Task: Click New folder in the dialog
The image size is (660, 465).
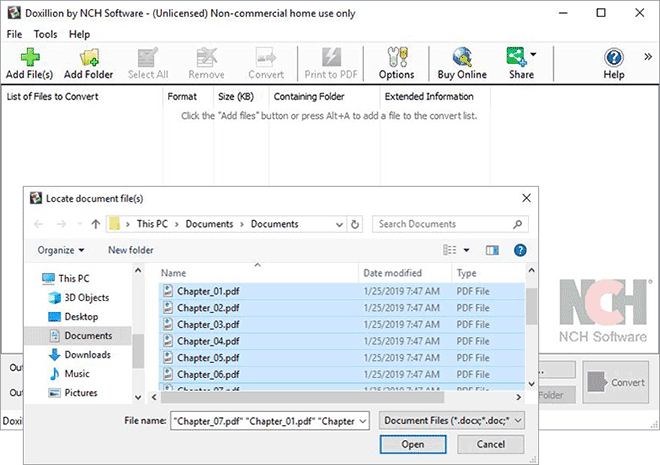Action: pos(130,250)
